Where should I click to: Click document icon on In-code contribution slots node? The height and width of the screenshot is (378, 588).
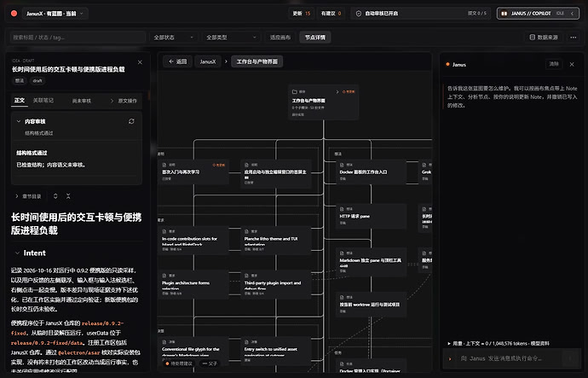click(x=164, y=231)
